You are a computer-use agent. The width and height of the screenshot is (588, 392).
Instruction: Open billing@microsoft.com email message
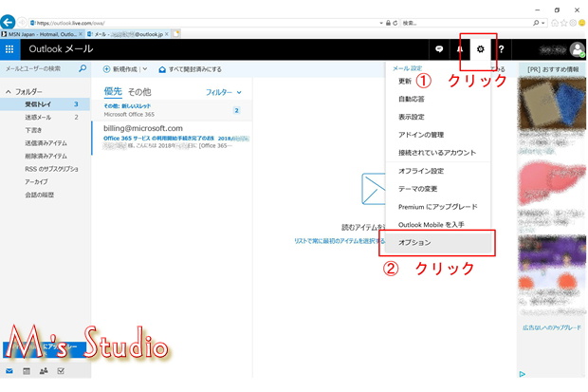click(x=173, y=138)
